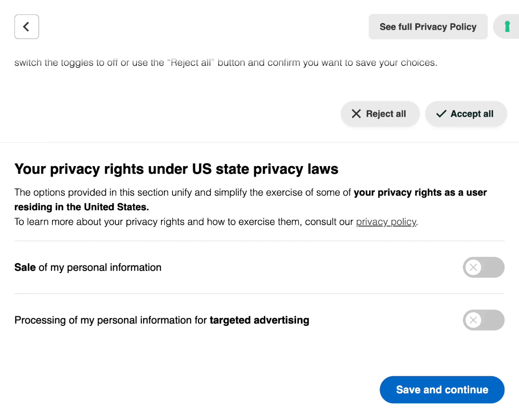Open See full Privacy Policy
The height and width of the screenshot is (420, 519).
[x=428, y=27]
